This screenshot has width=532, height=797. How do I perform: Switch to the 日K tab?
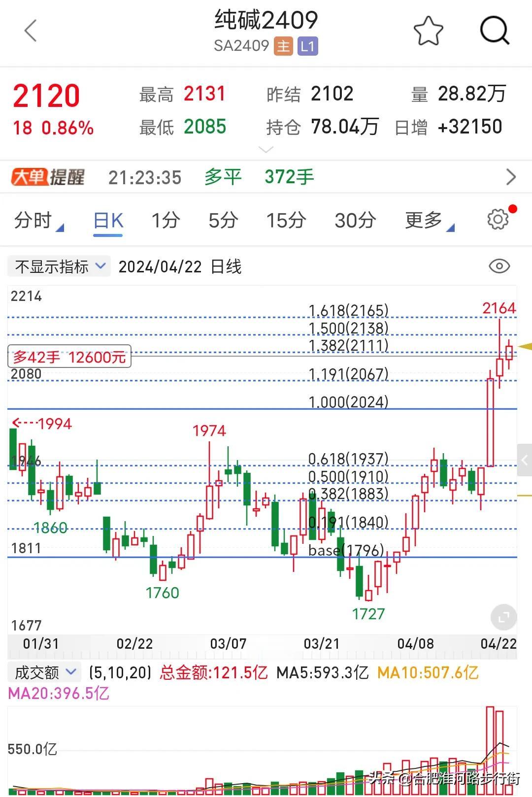coord(108,220)
